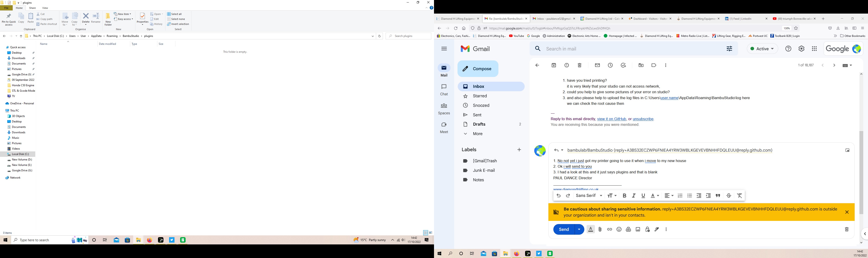Toggle italic formatting in reply toolbar
Viewport: 868px width, 258px height.
(x=634, y=196)
